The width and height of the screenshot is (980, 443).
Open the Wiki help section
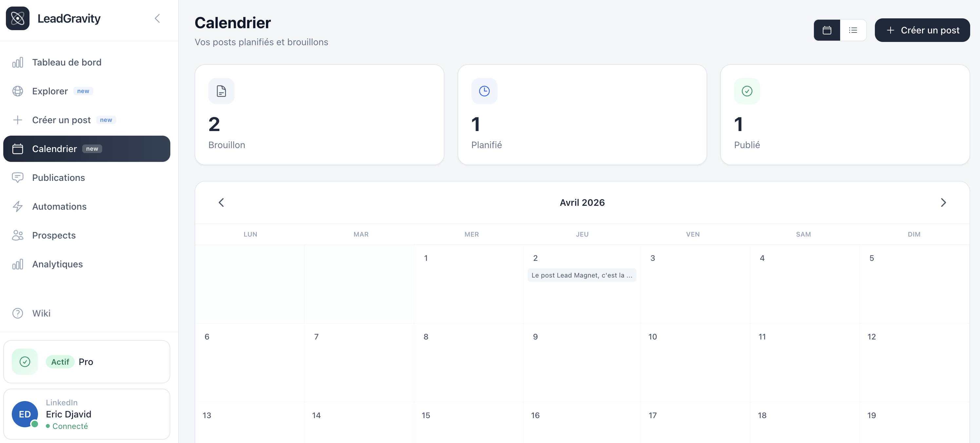41,313
